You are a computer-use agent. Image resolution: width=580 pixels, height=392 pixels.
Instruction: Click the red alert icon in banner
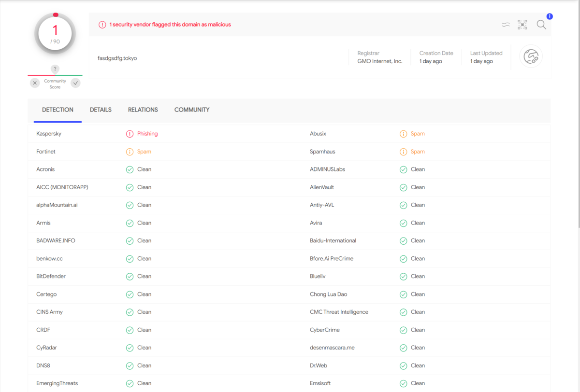102,25
